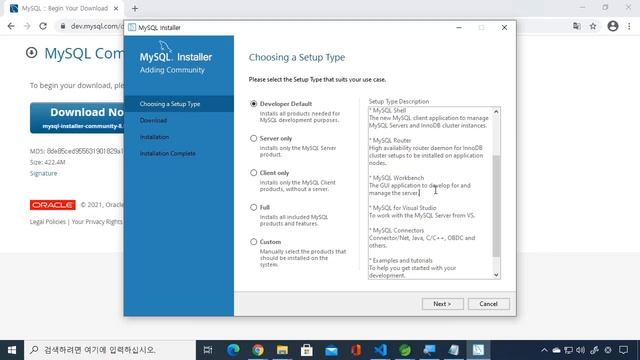Screen dimensions: 640x360
Task: Reload the Chrome page
Action: (43, 26)
